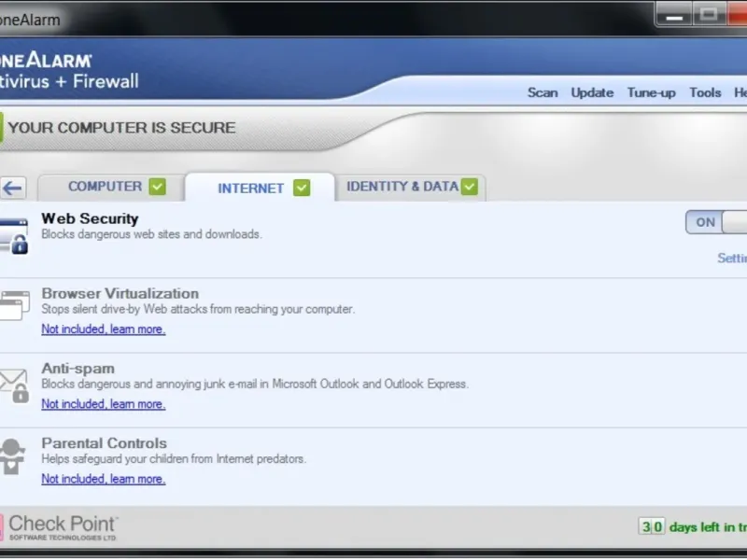Click the 'Browser Virtualization' heading
Screen dimensions: 747x560
click(120, 294)
